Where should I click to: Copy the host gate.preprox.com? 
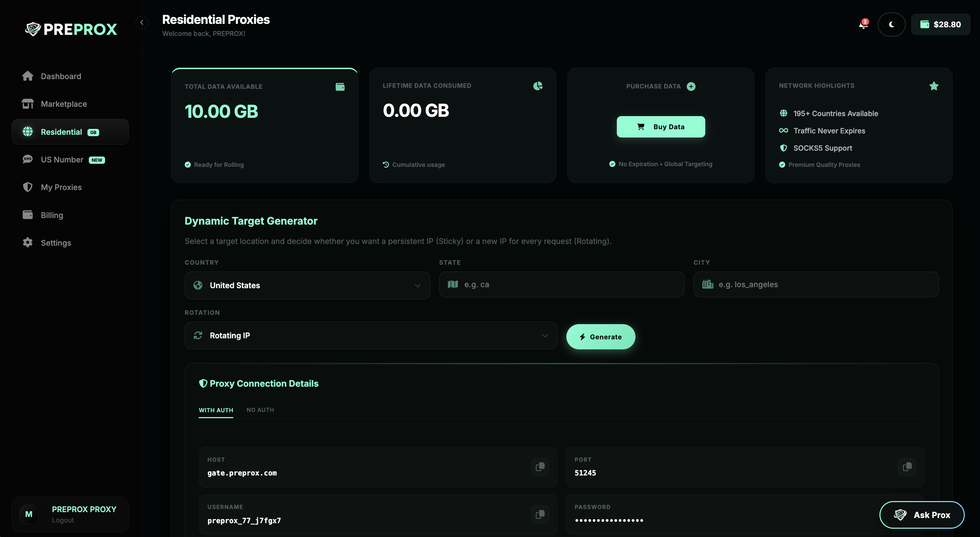540,467
